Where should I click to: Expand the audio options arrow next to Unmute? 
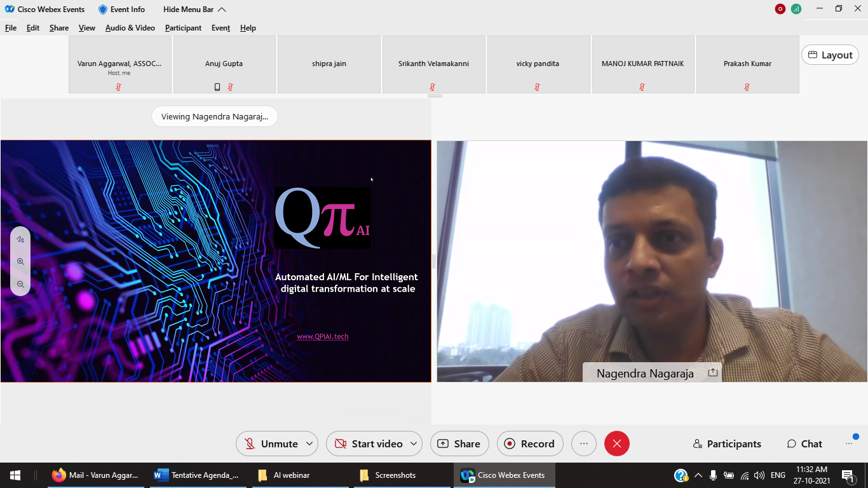pos(309,444)
